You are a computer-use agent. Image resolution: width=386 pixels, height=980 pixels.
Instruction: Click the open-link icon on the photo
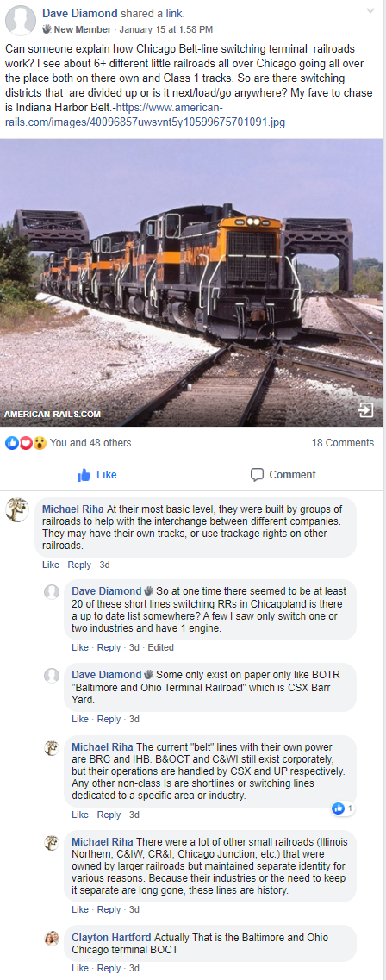pyautogui.click(x=365, y=410)
